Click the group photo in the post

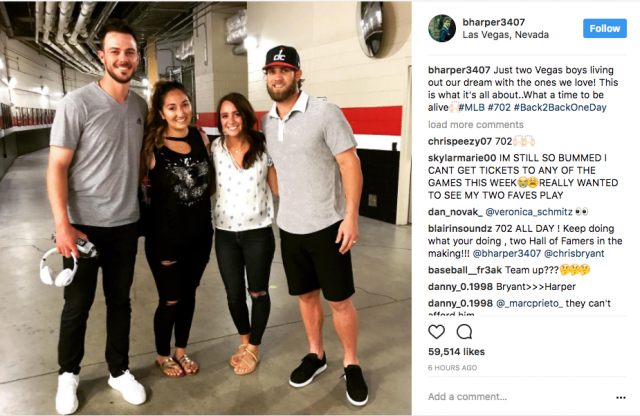[x=206, y=208]
